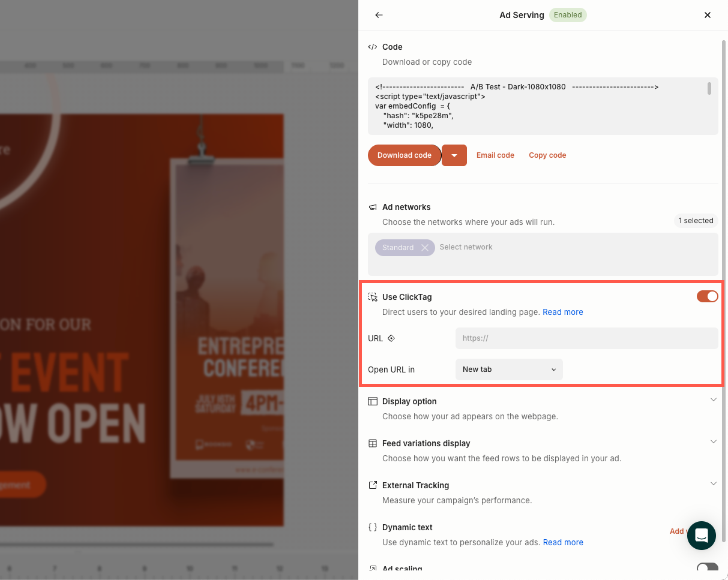This screenshot has width=728, height=580.
Task: Click the dynamic URL icon beside URL label
Action: (x=391, y=338)
